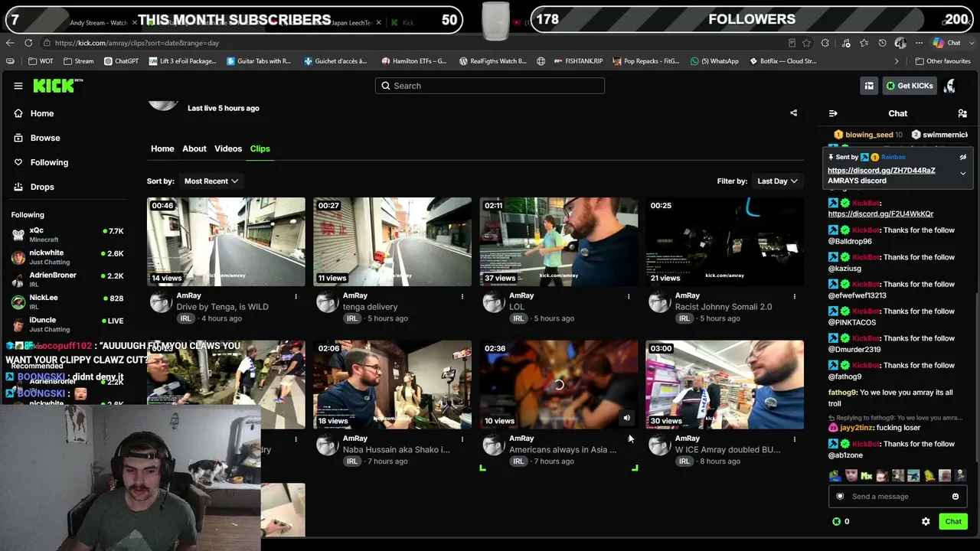Image resolution: width=980 pixels, height=551 pixels.
Task: Open KickBot's discord.gg/F2U4WkKQr link
Action: click(880, 214)
